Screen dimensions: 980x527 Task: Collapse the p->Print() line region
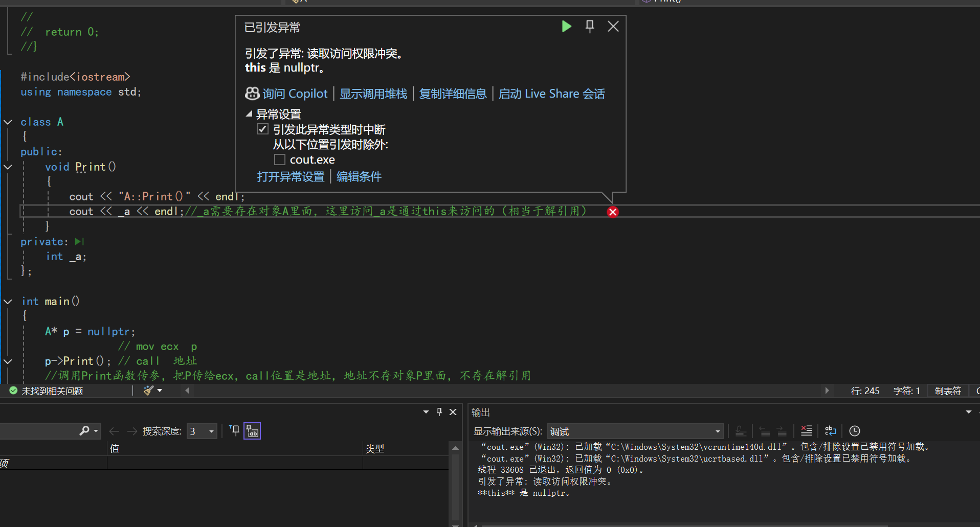[x=8, y=361]
